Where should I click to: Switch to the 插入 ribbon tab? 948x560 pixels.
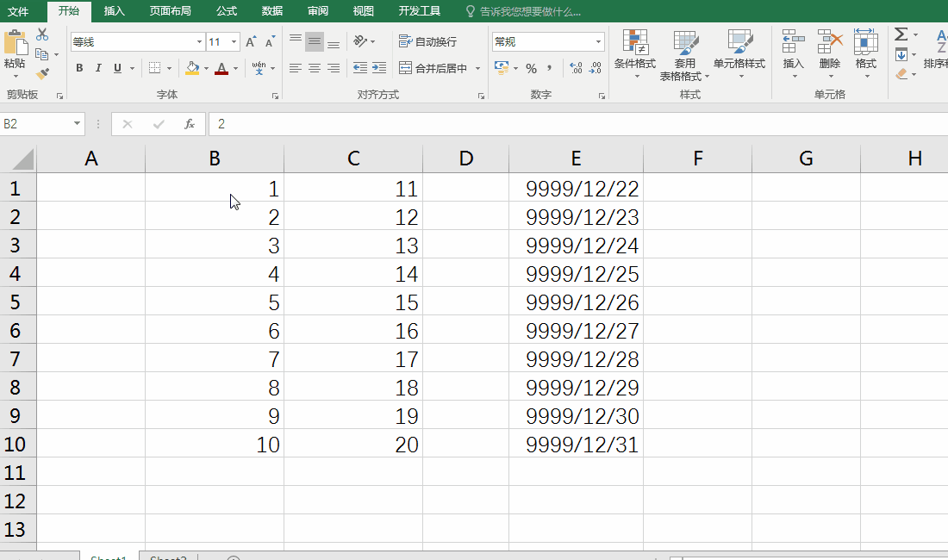pyautogui.click(x=115, y=11)
